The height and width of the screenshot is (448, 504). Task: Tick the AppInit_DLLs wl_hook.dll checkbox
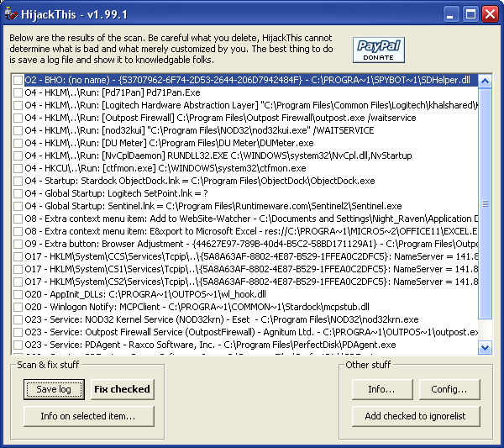18,294
